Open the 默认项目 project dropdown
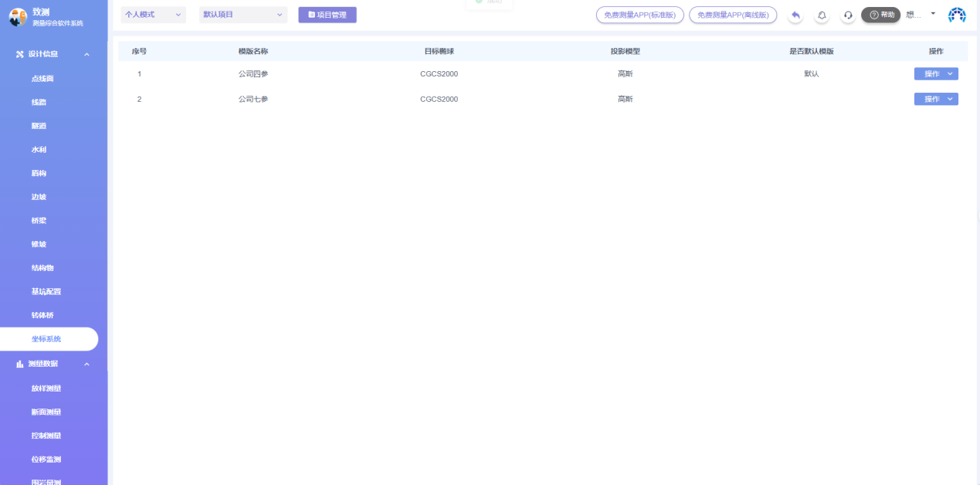 click(242, 15)
